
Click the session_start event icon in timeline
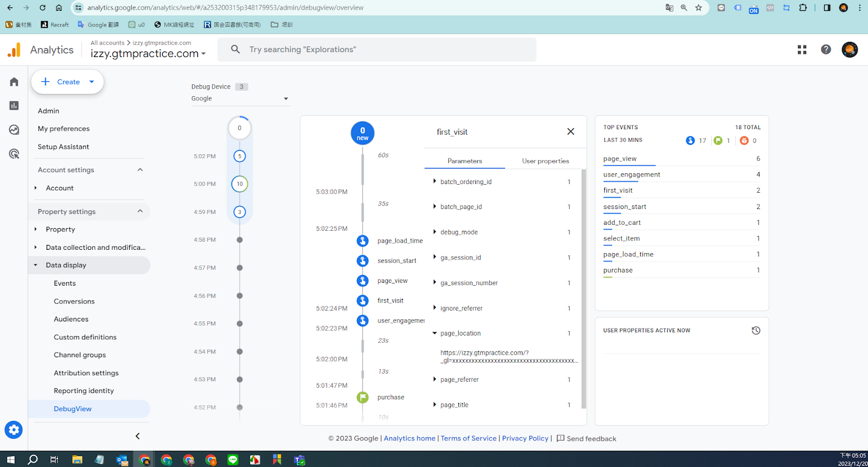click(x=362, y=261)
